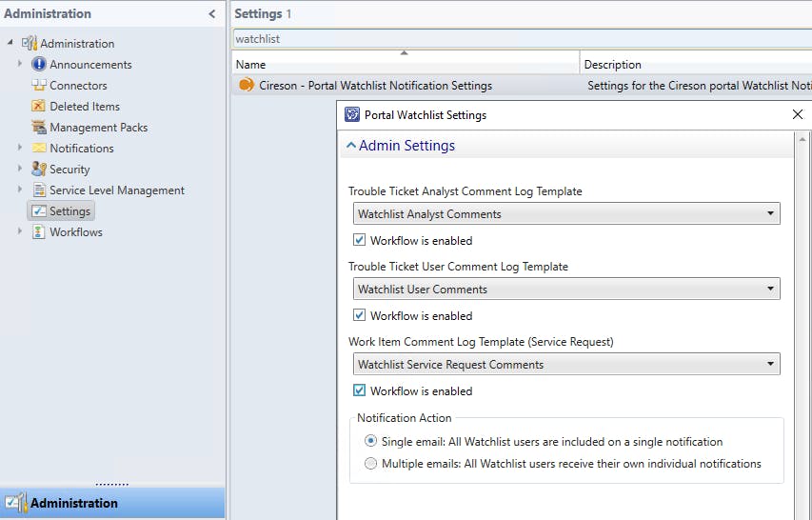
Task: Click the Connectors icon in tree
Action: click(39, 86)
